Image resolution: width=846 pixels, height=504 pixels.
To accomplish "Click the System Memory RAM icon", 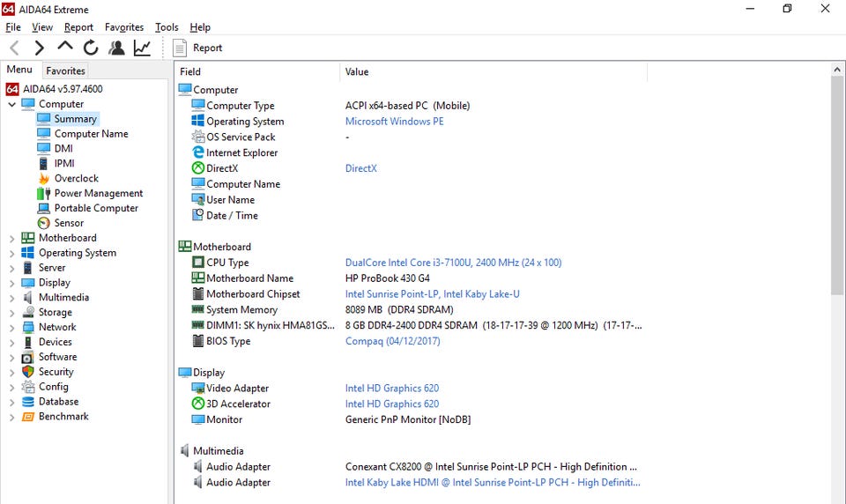I will click(x=198, y=309).
